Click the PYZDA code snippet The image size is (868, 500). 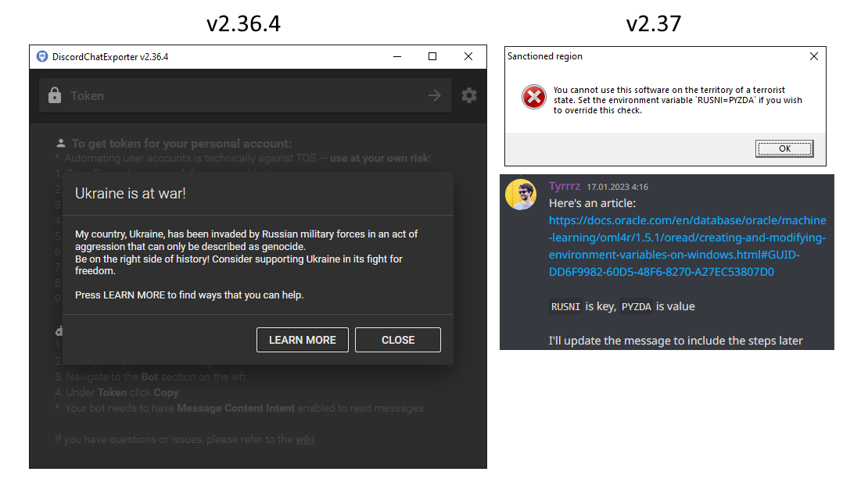coord(636,306)
